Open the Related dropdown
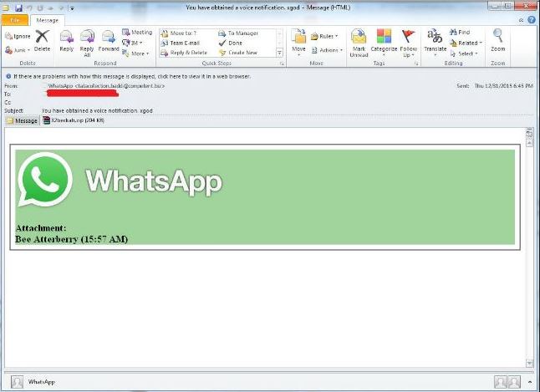Image resolution: width=540 pixels, height=392 pixels. pos(466,43)
